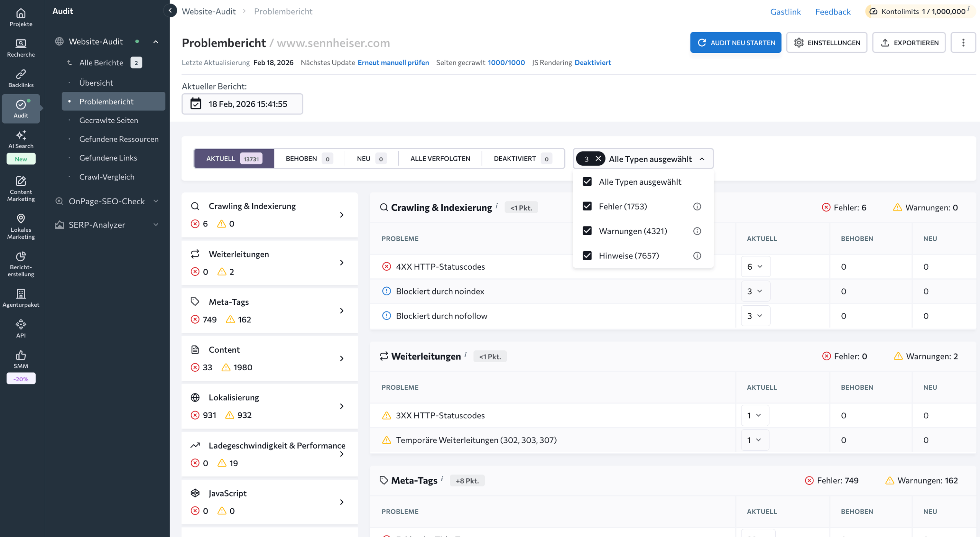
Task: Select Gecrawlte Seiten menu item
Action: pyautogui.click(x=109, y=120)
